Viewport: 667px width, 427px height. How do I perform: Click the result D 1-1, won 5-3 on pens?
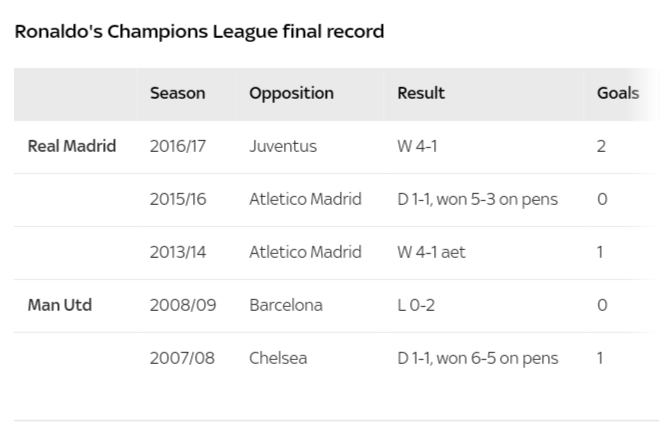[x=477, y=199]
